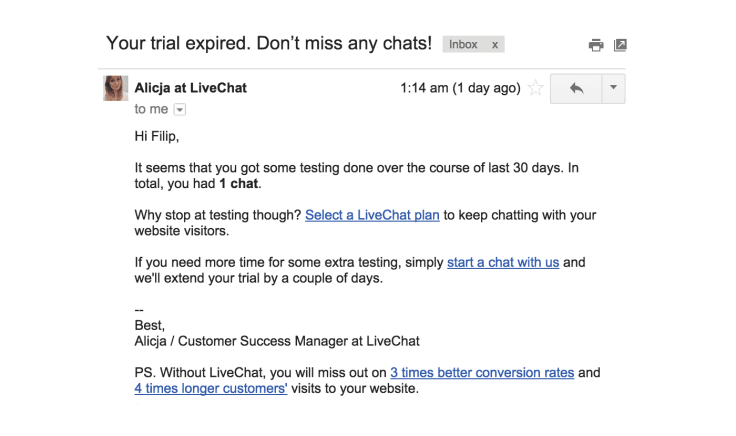Click the 'Hi Filip,' greeting line
The image size is (736, 436).
pyautogui.click(x=157, y=136)
